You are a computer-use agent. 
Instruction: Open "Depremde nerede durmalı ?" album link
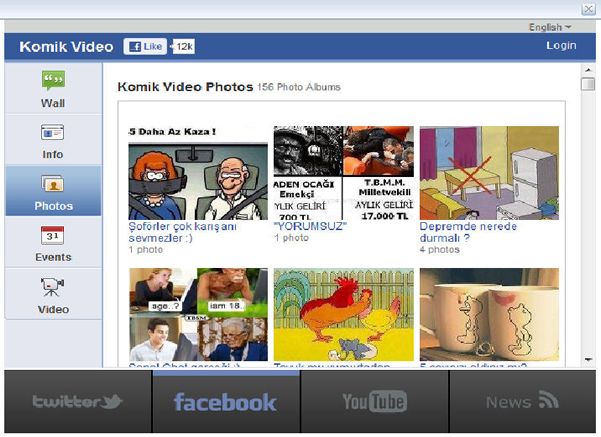[x=468, y=231]
